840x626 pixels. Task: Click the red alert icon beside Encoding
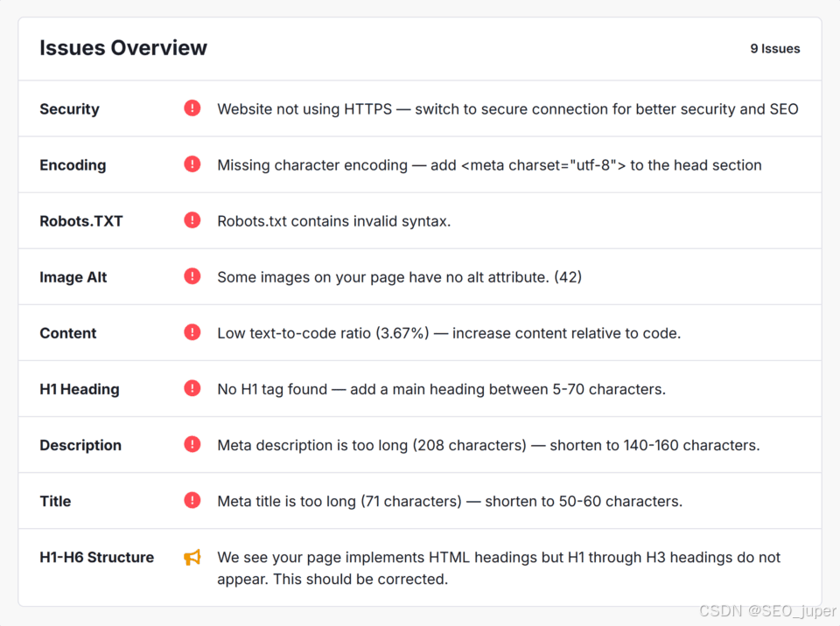click(x=192, y=163)
